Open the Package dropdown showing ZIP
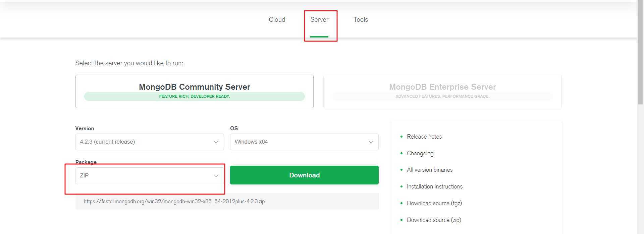 [x=150, y=176]
